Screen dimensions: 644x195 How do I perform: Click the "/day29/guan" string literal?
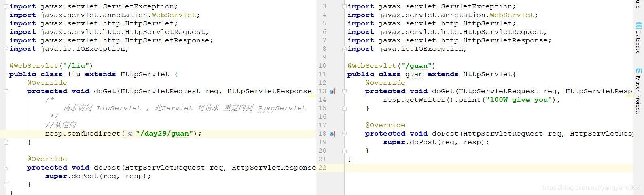[164, 134]
